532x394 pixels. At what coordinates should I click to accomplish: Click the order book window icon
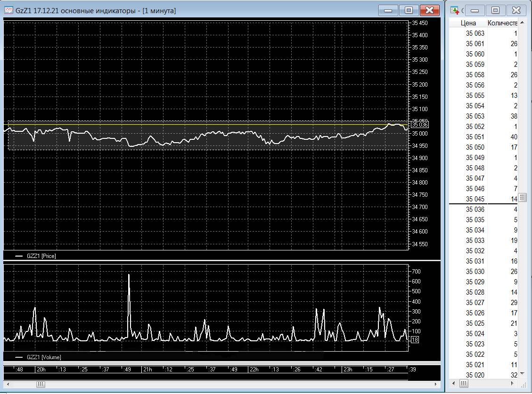[x=455, y=10]
